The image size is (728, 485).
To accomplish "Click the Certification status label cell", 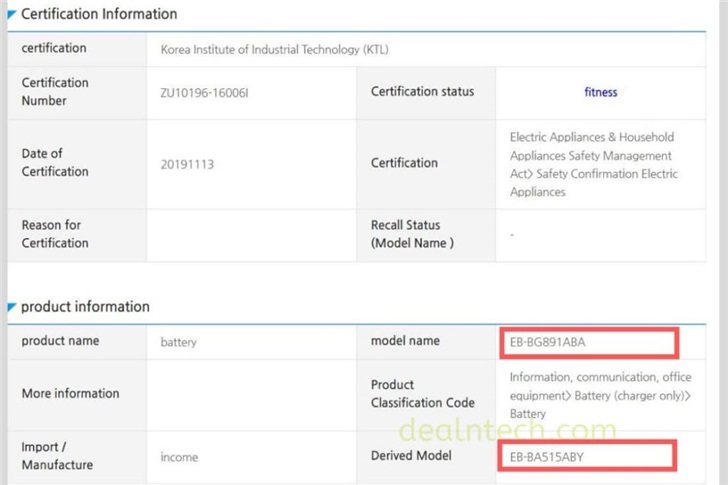I will (422, 92).
